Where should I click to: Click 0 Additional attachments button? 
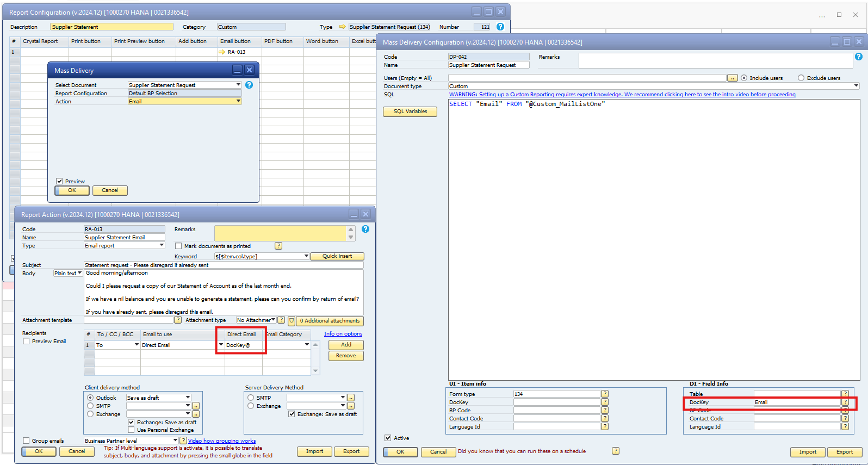330,321
